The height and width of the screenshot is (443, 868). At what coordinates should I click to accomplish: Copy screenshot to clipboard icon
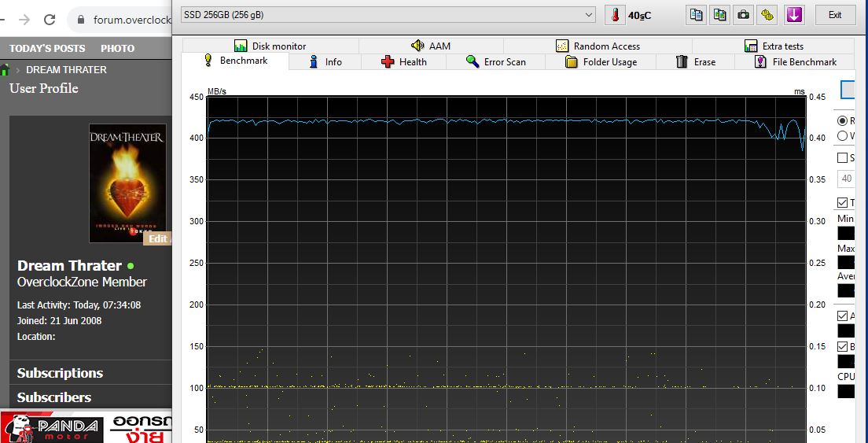pos(719,15)
